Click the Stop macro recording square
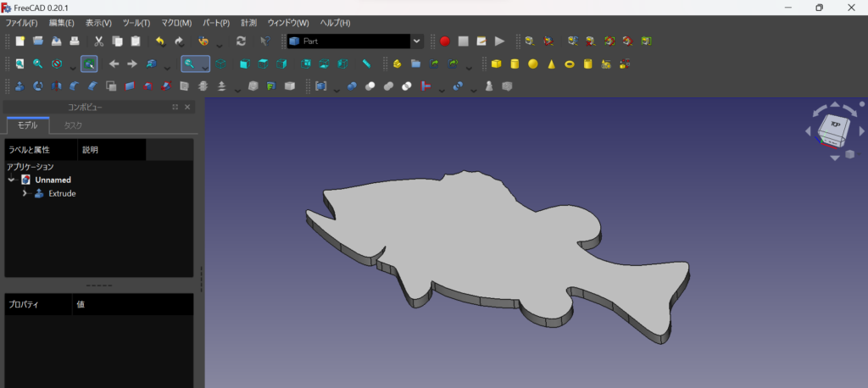Screen dimensions: 868x388 coord(464,41)
